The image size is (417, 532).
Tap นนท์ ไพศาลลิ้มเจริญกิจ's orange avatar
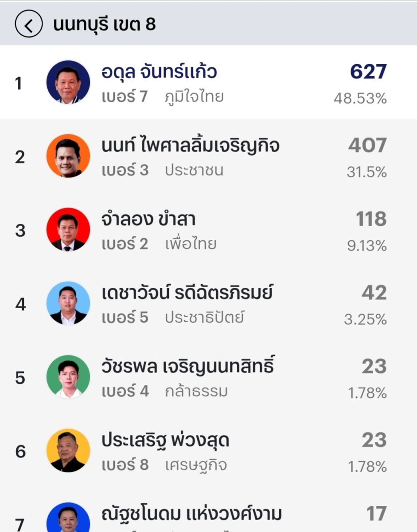(68, 156)
